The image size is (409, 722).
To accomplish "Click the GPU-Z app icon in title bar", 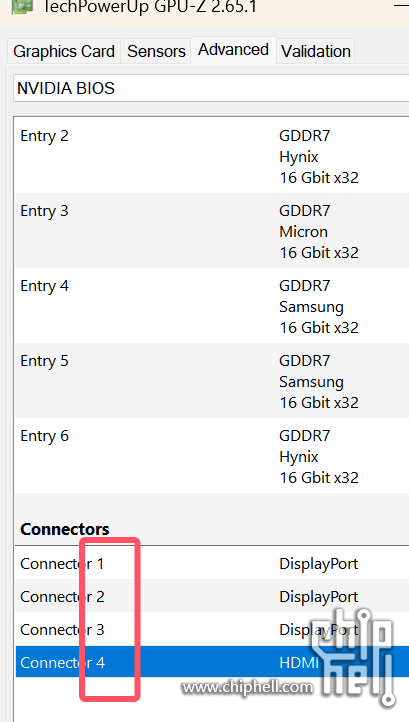I will pos(22,6).
